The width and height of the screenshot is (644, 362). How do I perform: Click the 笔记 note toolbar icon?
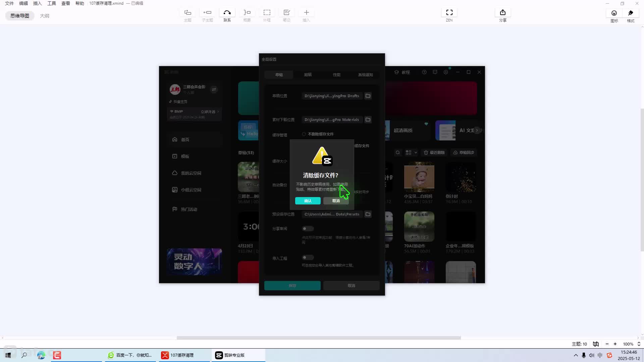coord(286,13)
